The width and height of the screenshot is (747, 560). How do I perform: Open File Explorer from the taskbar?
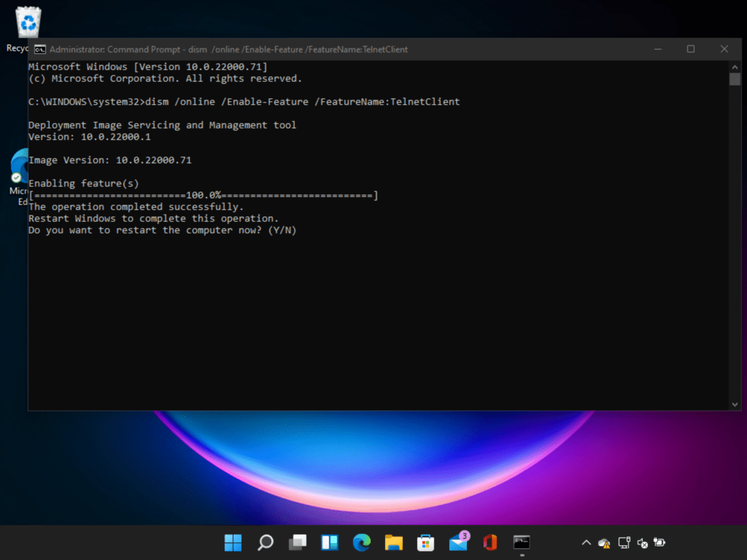pyautogui.click(x=393, y=542)
